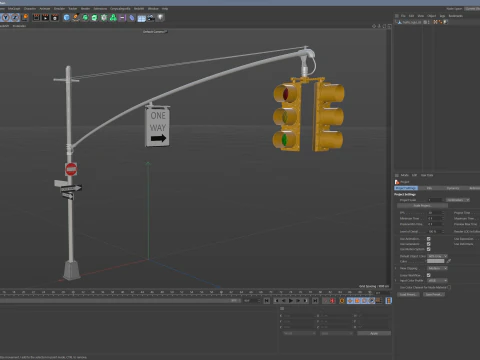Click the FPS input field
The width and height of the screenshot is (480, 360).
[434, 212]
